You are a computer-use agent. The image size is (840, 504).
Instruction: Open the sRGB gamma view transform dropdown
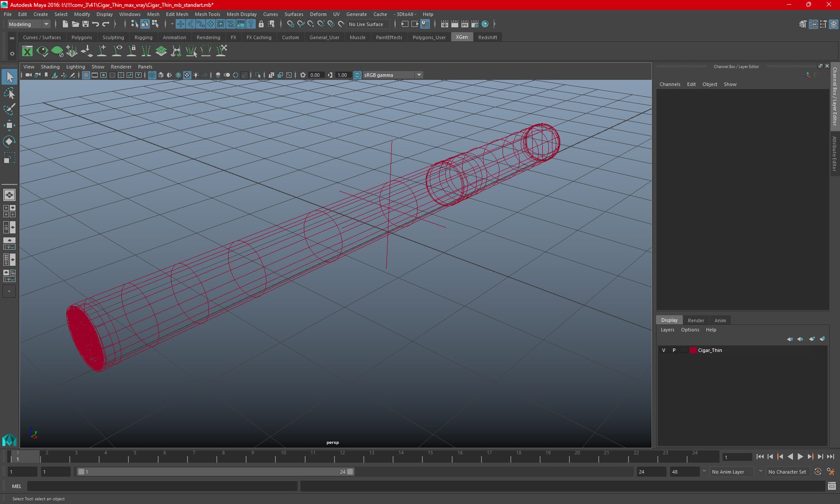coord(392,75)
